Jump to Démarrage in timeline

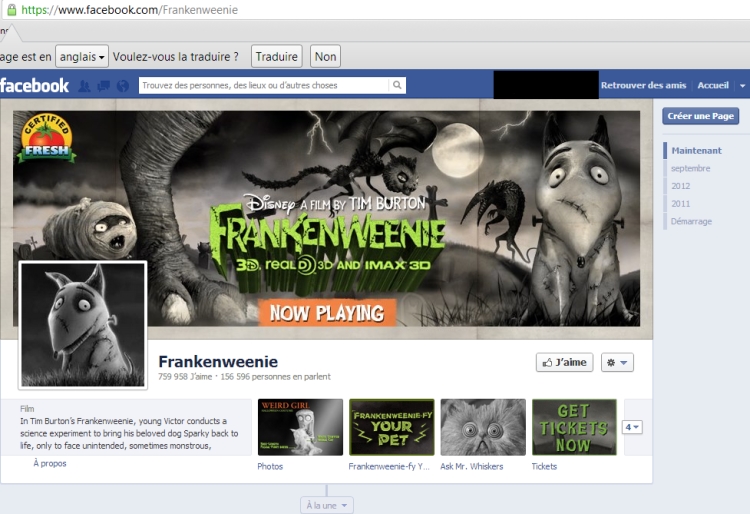tap(691, 221)
